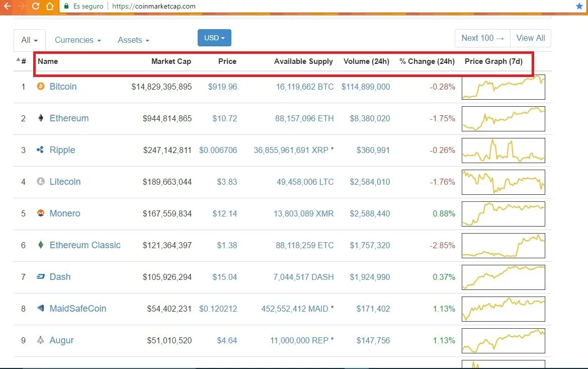Click the View All button
588x369 pixels.
530,38
